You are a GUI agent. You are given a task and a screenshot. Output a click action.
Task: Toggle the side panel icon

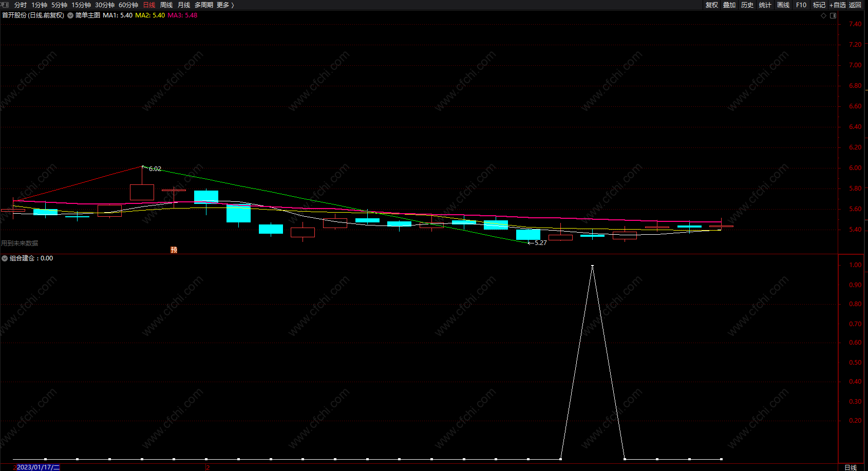(x=833, y=15)
